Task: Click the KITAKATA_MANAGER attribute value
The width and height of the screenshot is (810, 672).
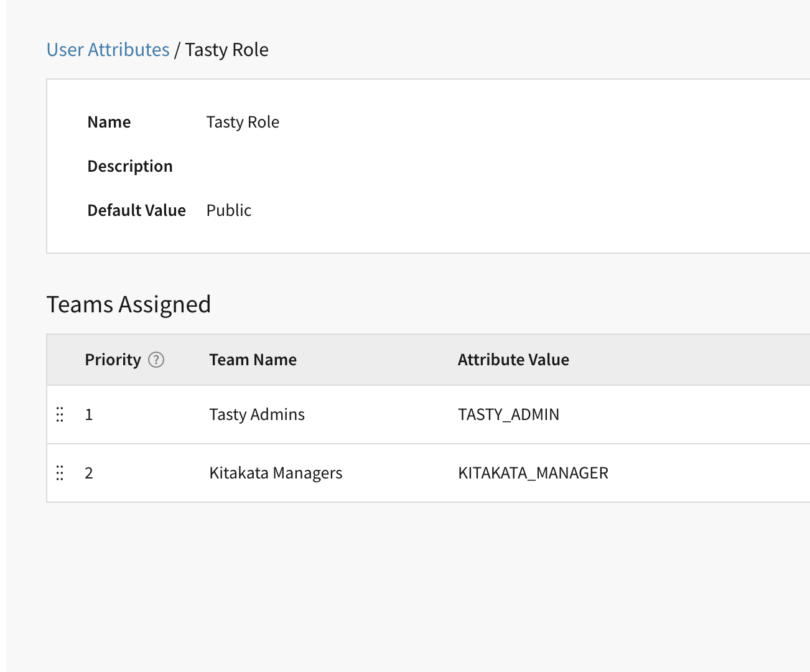Action: 533,473
